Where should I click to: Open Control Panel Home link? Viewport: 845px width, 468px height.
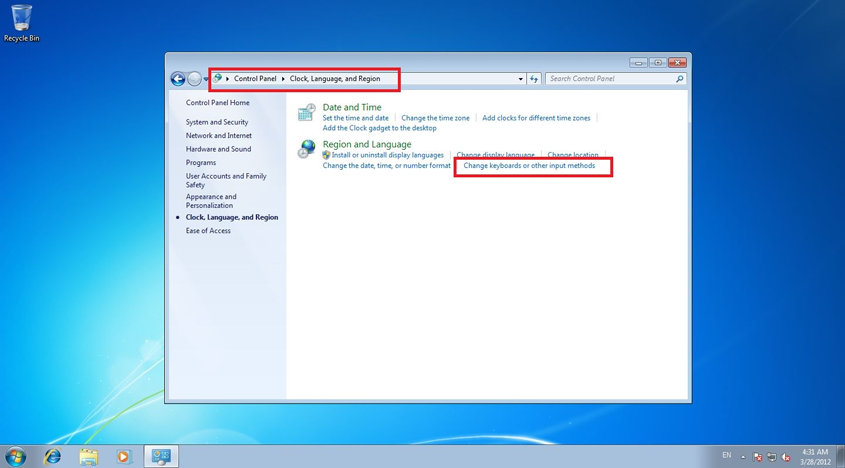[x=218, y=102]
